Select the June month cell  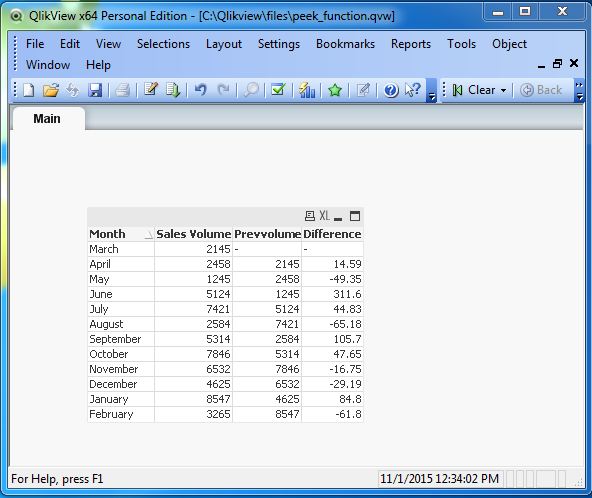pos(121,294)
